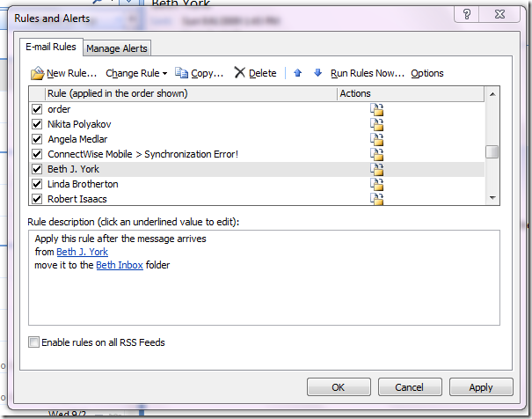
Task: Click the Cancel button
Action: 410,387
